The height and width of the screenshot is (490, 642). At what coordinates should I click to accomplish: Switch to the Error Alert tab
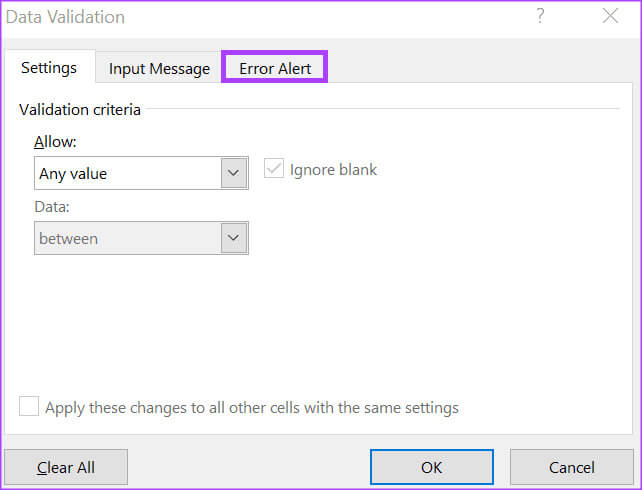click(x=275, y=67)
